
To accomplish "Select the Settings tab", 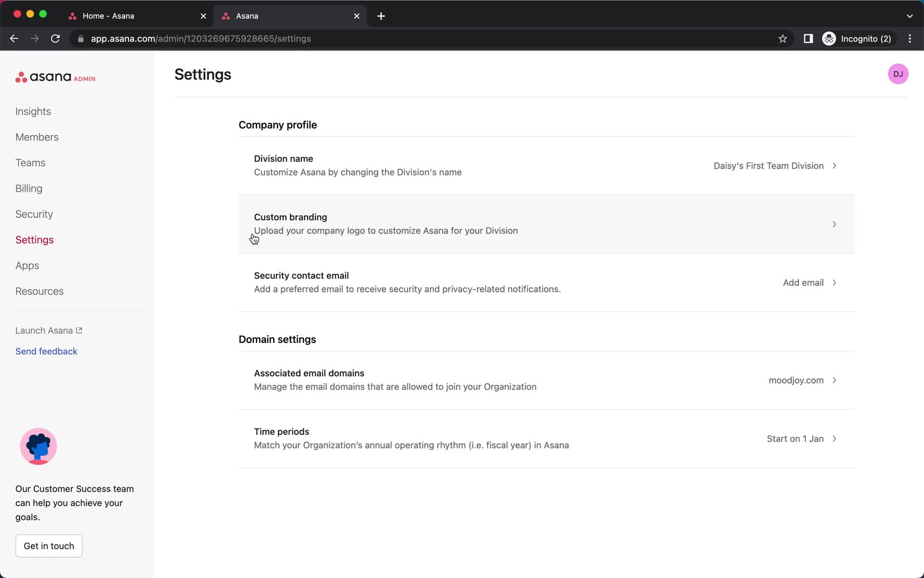I will [x=34, y=239].
